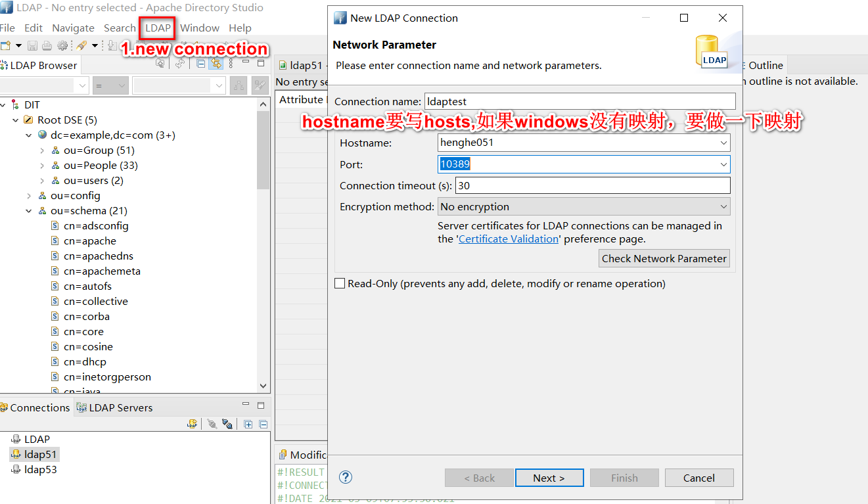The image size is (868, 504).
Task: Open the LDAP menu
Action: tap(157, 28)
